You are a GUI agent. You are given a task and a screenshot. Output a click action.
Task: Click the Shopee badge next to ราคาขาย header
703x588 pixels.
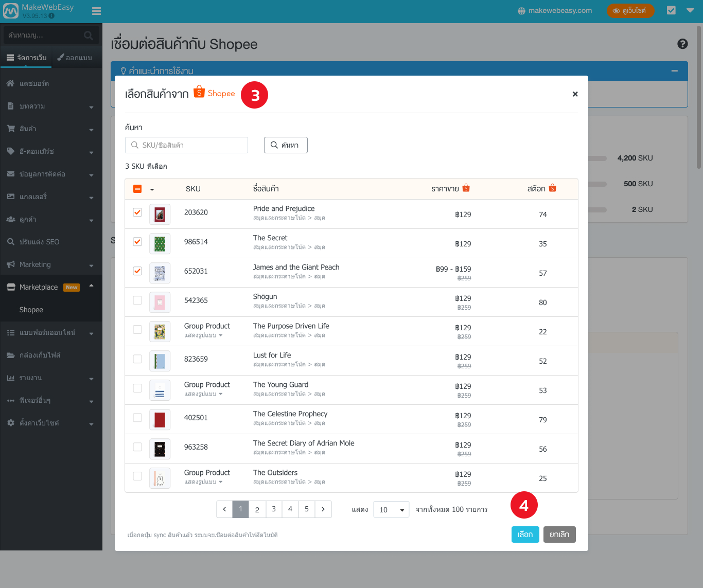pos(466,188)
